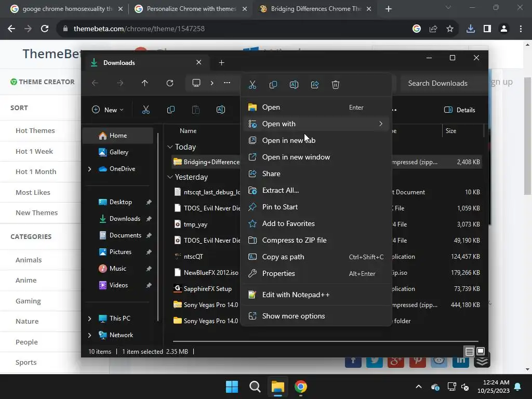Select Pin to Start

click(316, 207)
